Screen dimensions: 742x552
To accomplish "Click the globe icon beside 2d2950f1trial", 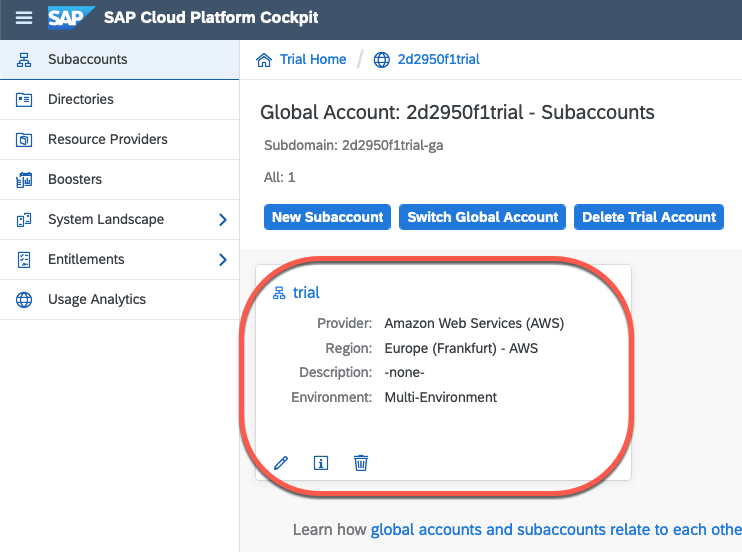I will (x=381, y=60).
